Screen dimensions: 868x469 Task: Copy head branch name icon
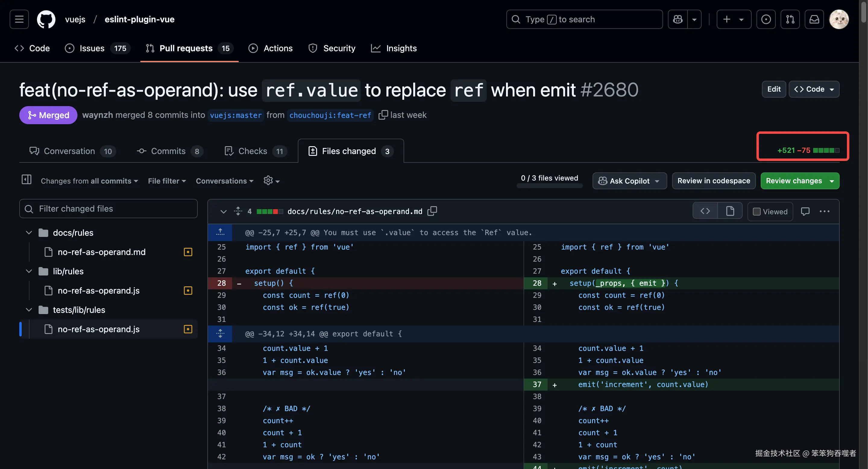(x=383, y=115)
